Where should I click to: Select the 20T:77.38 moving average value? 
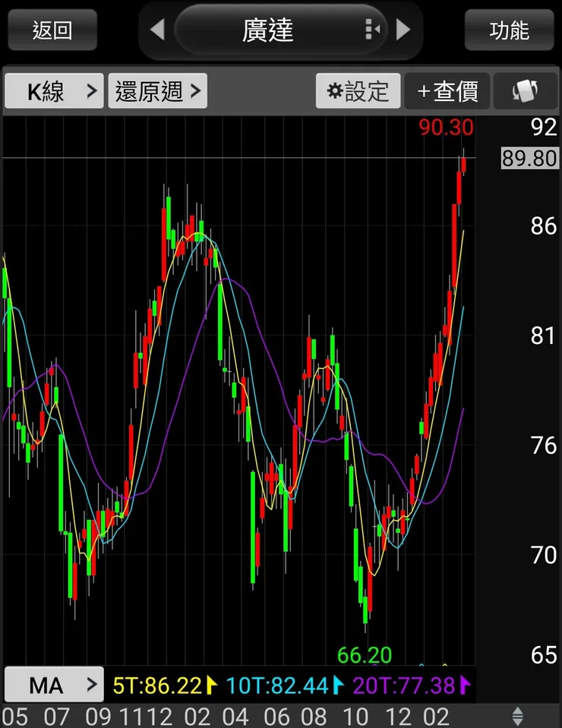(x=403, y=685)
